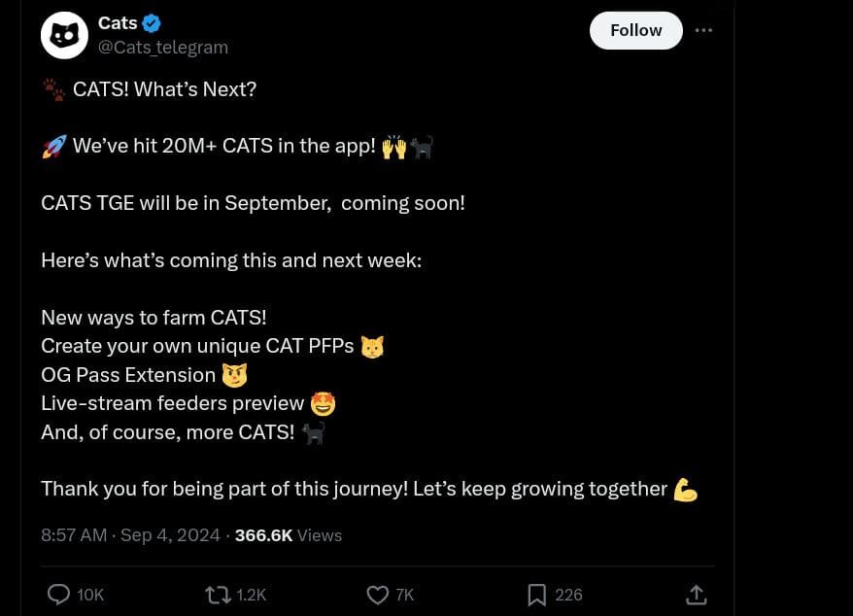Open the 366.6K Views analytics link
The height and width of the screenshot is (616, 853).
click(x=288, y=535)
